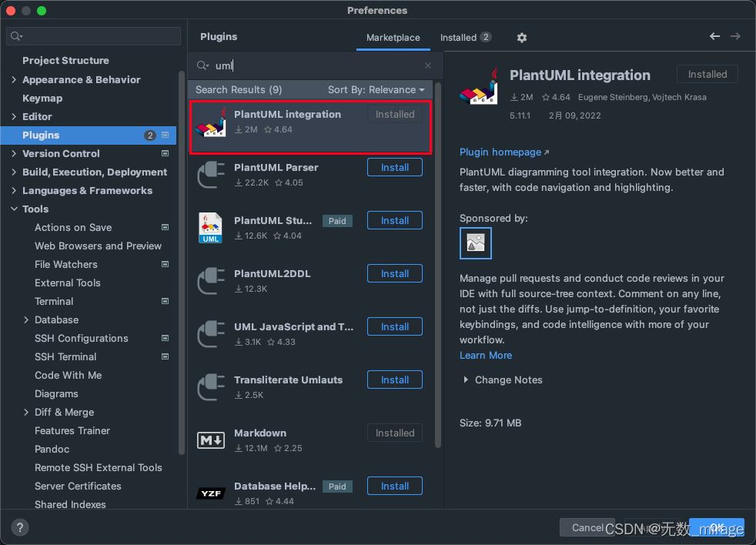Viewport: 756px width, 545px height.
Task: Install the Database Helper plugin
Action: tap(395, 486)
